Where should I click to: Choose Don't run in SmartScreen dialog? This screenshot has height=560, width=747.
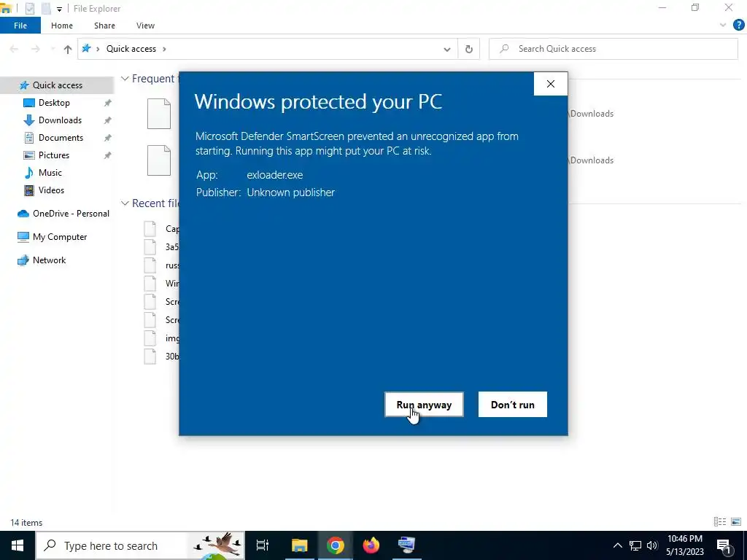513,404
